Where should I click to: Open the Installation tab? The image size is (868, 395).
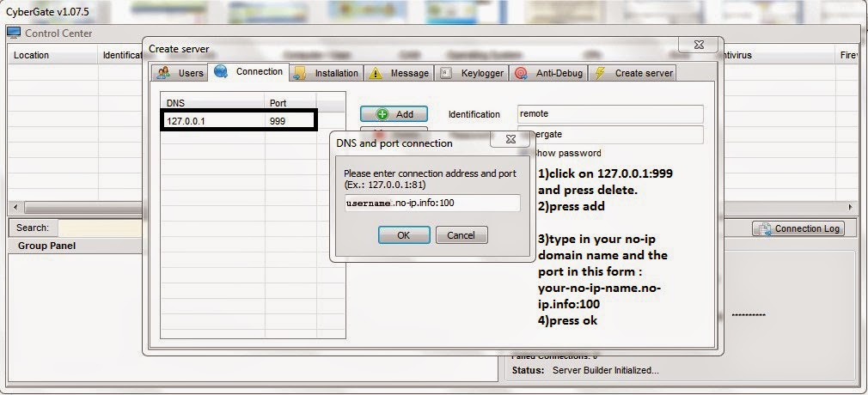(327, 73)
